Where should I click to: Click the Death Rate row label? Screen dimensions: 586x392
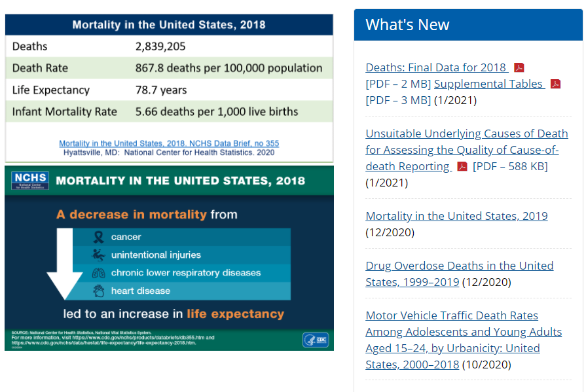pos(40,68)
